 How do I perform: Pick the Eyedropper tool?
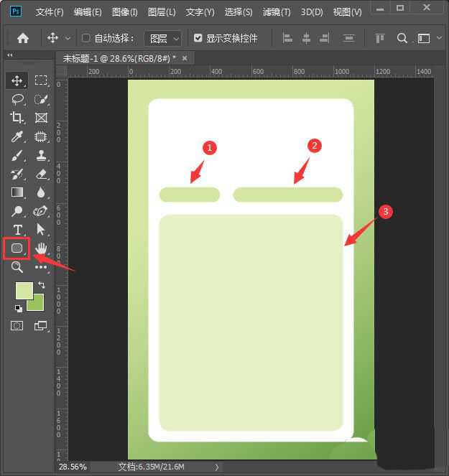(17, 136)
